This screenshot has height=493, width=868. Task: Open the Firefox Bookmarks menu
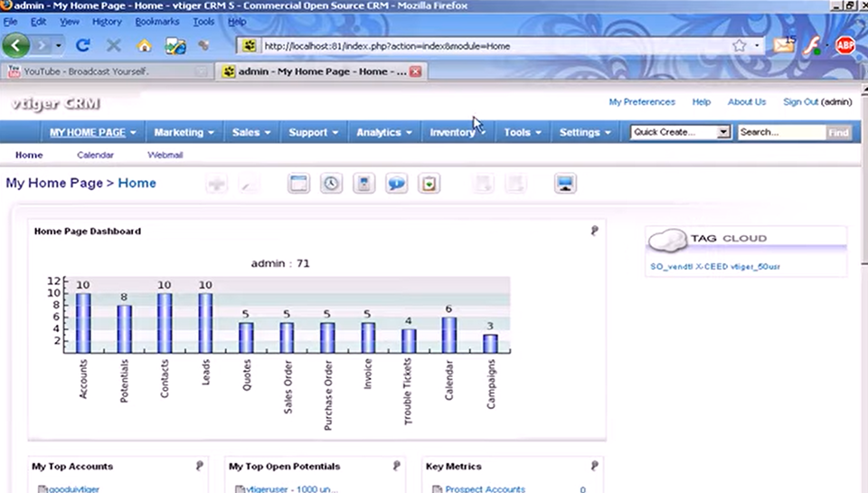[x=157, y=22]
